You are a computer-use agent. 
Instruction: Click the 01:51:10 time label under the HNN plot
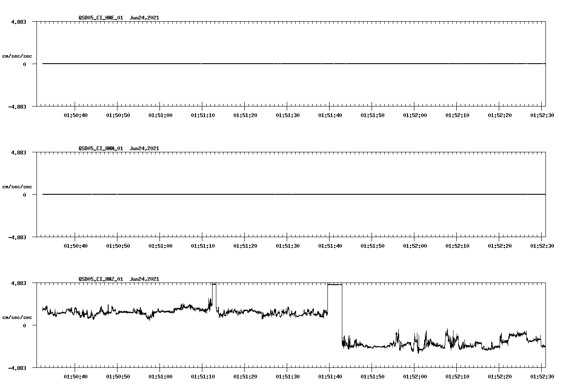click(203, 246)
